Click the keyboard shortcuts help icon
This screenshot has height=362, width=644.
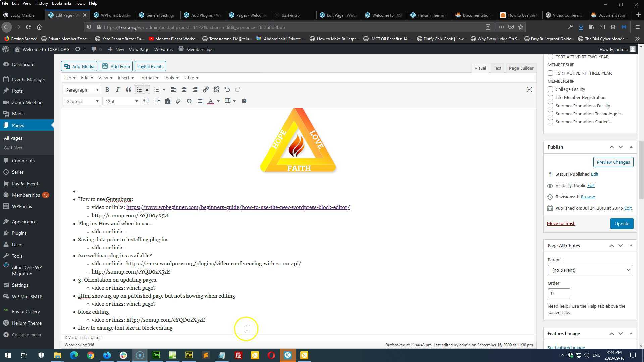click(x=244, y=101)
